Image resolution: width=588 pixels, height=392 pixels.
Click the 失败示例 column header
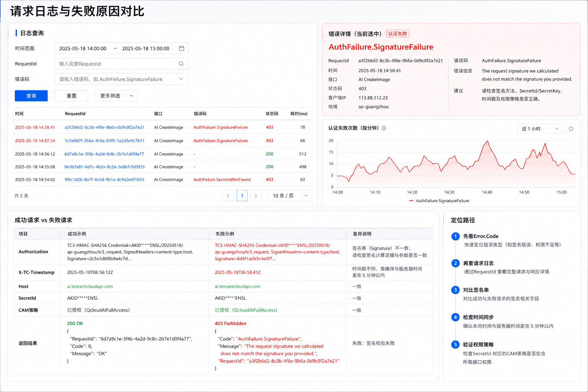click(225, 234)
